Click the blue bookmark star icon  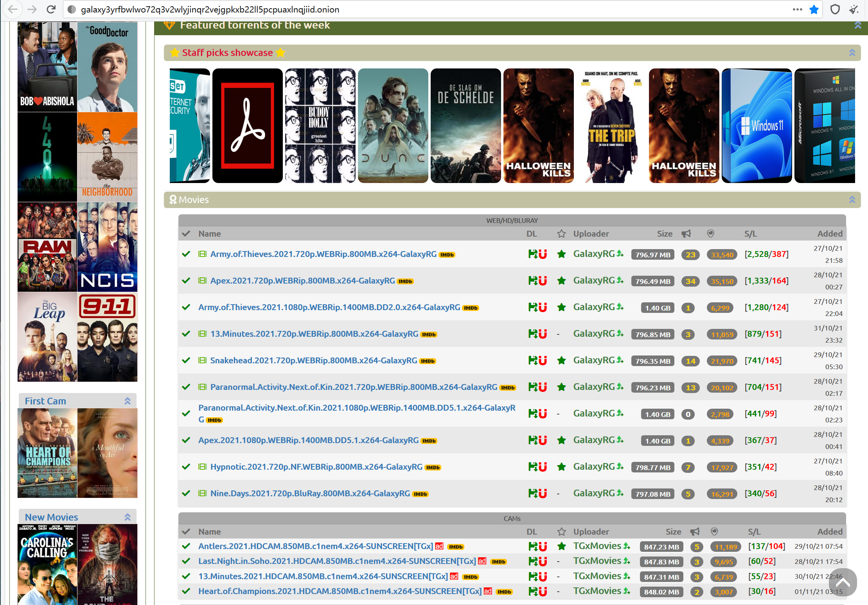point(814,9)
